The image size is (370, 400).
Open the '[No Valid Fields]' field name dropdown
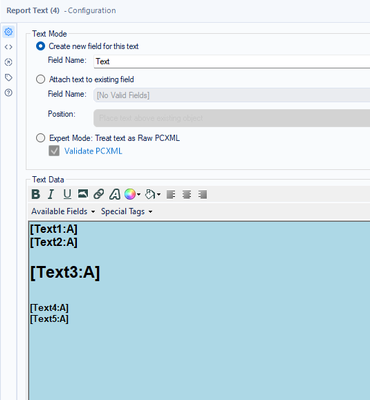pyautogui.click(x=232, y=95)
